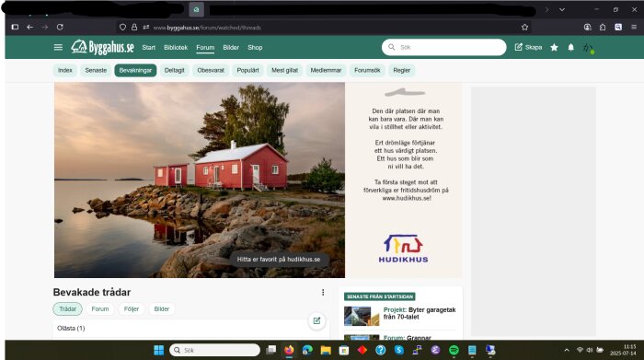The image size is (644, 360).
Task: Open Bilder in site navigation
Action: coord(231,47)
